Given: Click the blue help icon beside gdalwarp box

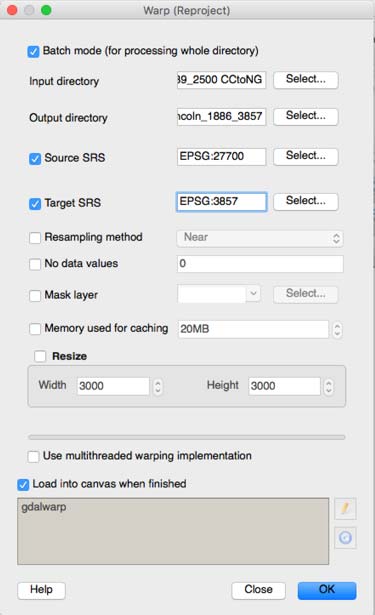Looking at the screenshot, I should (345, 537).
